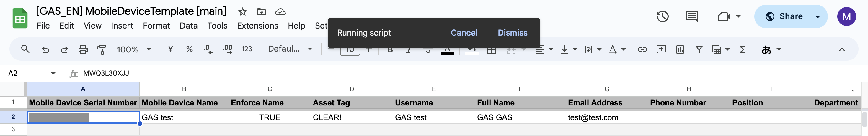
Task: Click the functions sigma icon
Action: pyautogui.click(x=742, y=50)
